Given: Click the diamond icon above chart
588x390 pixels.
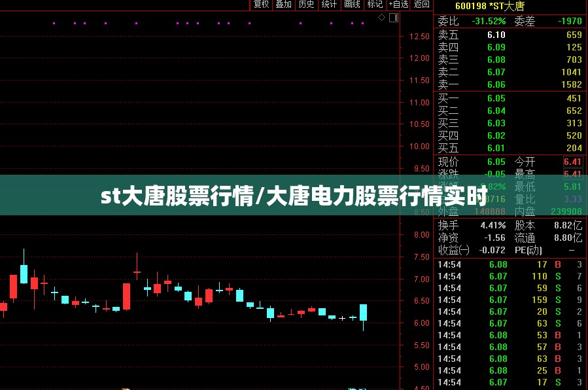Looking at the screenshot, I should coord(381,17).
